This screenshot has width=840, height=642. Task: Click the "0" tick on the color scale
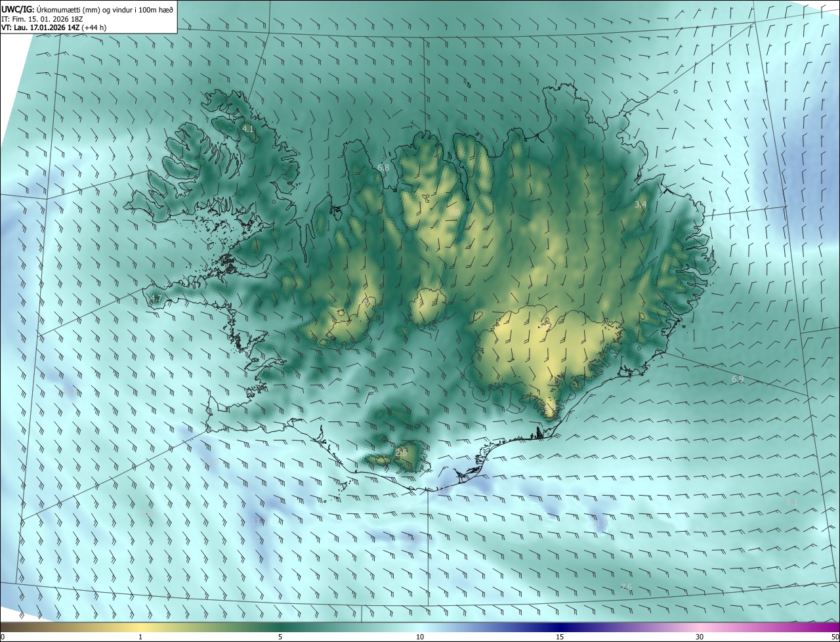click(x=3, y=637)
